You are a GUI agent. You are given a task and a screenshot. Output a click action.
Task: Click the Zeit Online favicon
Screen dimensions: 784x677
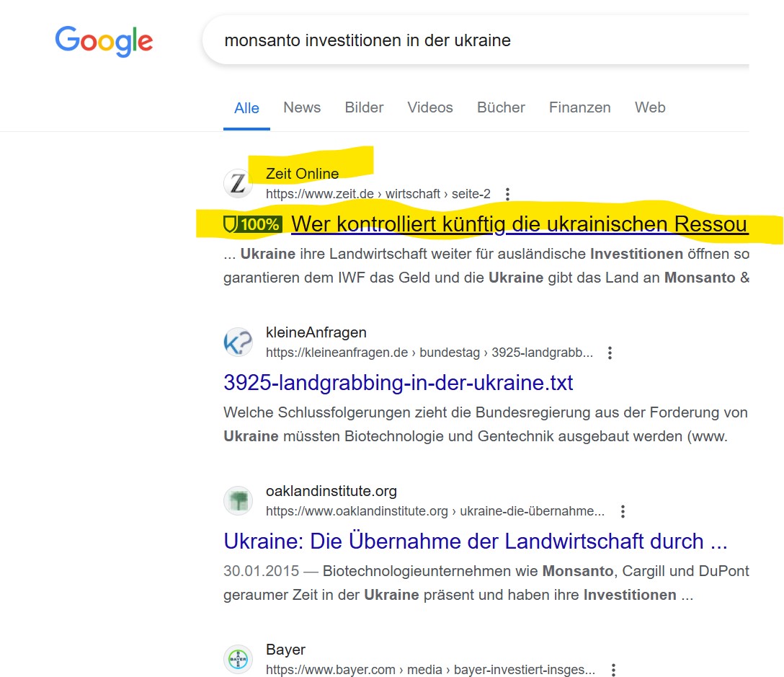click(x=238, y=184)
